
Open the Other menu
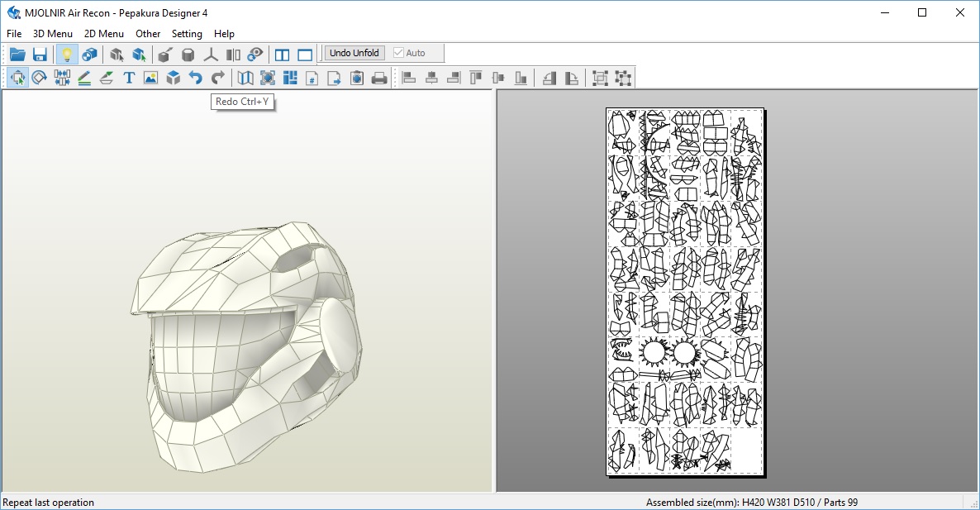(148, 34)
